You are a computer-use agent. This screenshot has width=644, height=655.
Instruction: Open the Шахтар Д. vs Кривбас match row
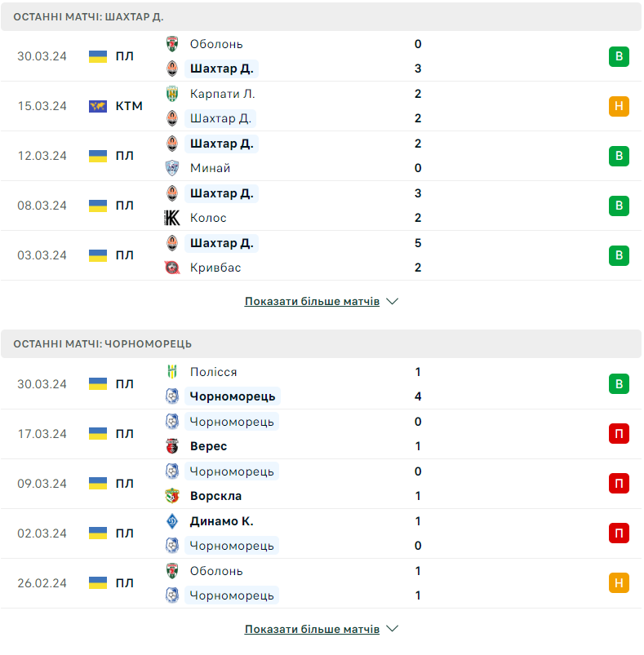(x=321, y=255)
